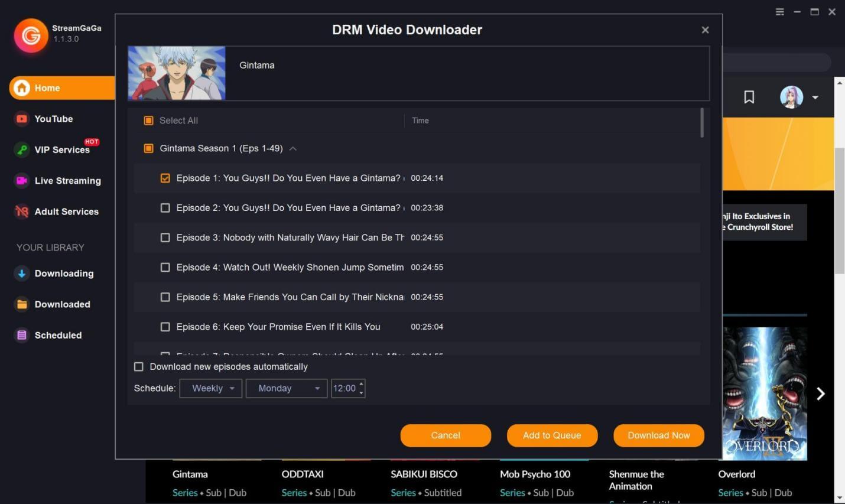
Task: Check the Episode 2 checkbox
Action: click(165, 208)
